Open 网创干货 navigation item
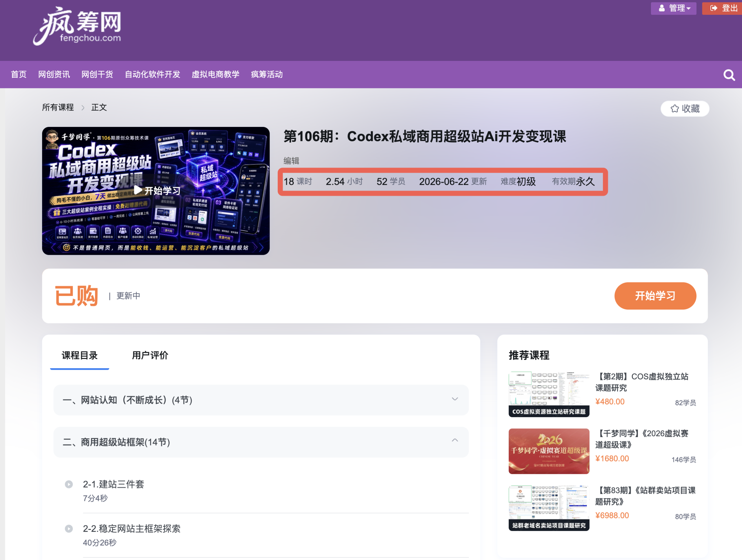Screen dimensions: 742x560 click(x=97, y=74)
